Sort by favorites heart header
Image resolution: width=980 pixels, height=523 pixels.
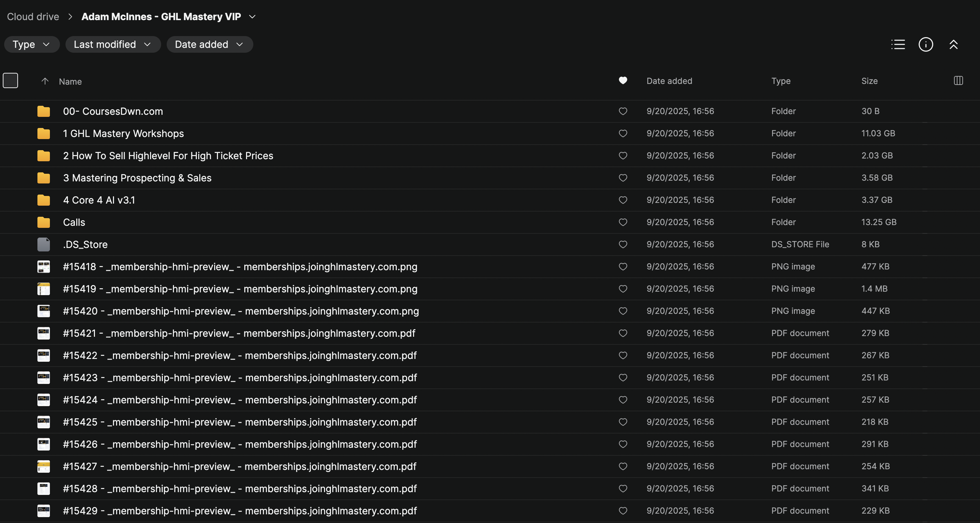click(x=623, y=80)
